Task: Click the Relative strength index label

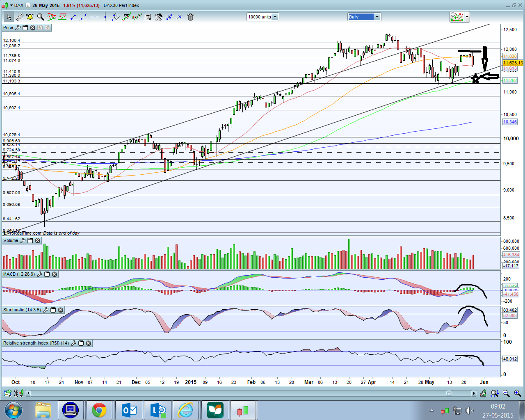Action: point(36,343)
